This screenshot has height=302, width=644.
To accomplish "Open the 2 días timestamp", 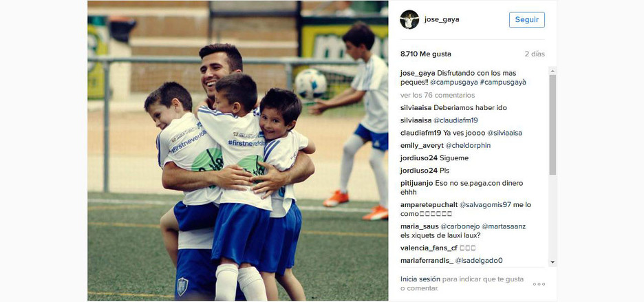I will coord(535,54).
